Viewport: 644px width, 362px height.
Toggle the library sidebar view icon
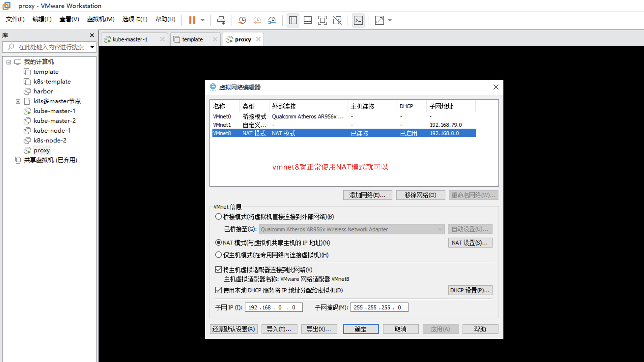point(293,20)
